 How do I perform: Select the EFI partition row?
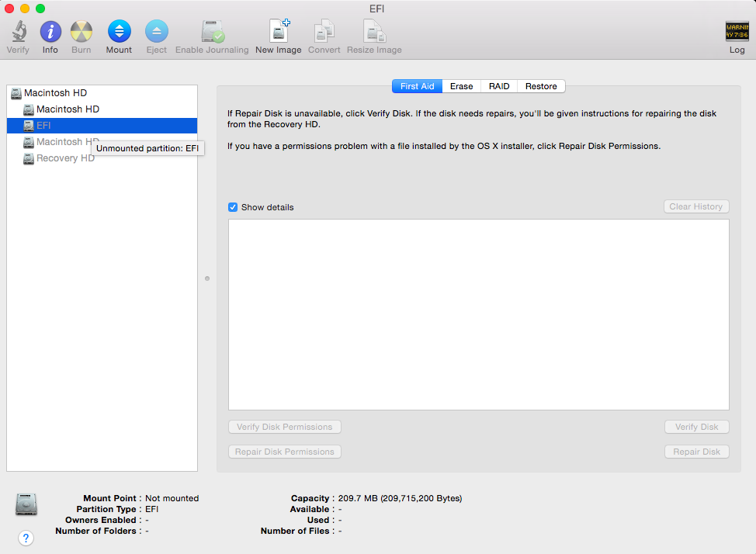pos(102,126)
